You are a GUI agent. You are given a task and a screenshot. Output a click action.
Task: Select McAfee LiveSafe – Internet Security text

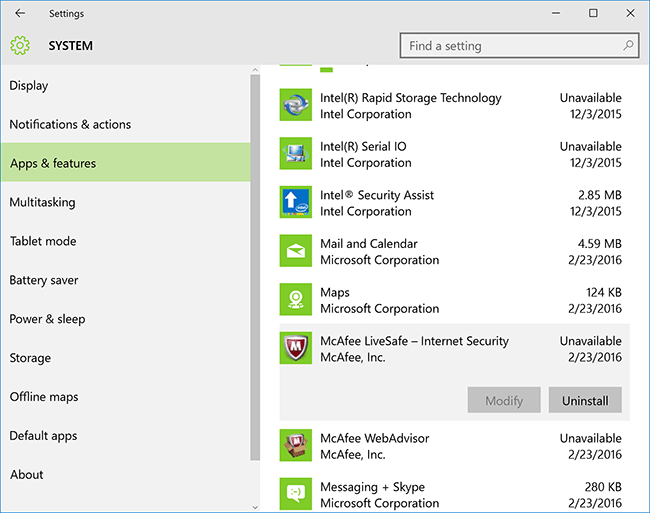click(414, 341)
